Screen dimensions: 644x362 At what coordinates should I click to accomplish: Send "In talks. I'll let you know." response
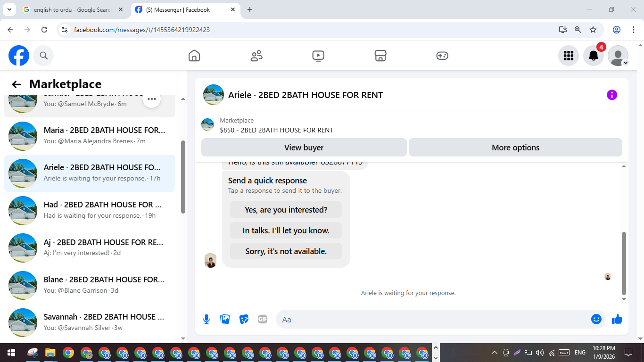click(286, 230)
